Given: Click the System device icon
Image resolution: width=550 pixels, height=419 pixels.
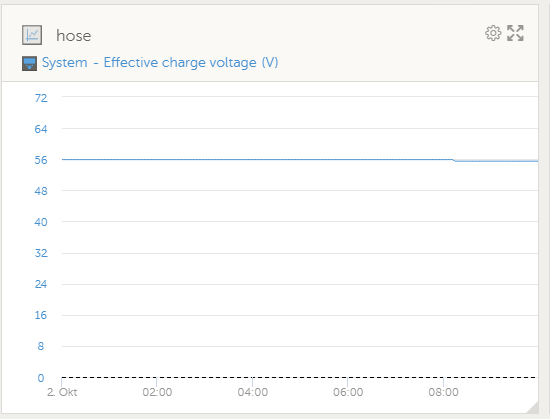Looking at the screenshot, I should coord(29,63).
